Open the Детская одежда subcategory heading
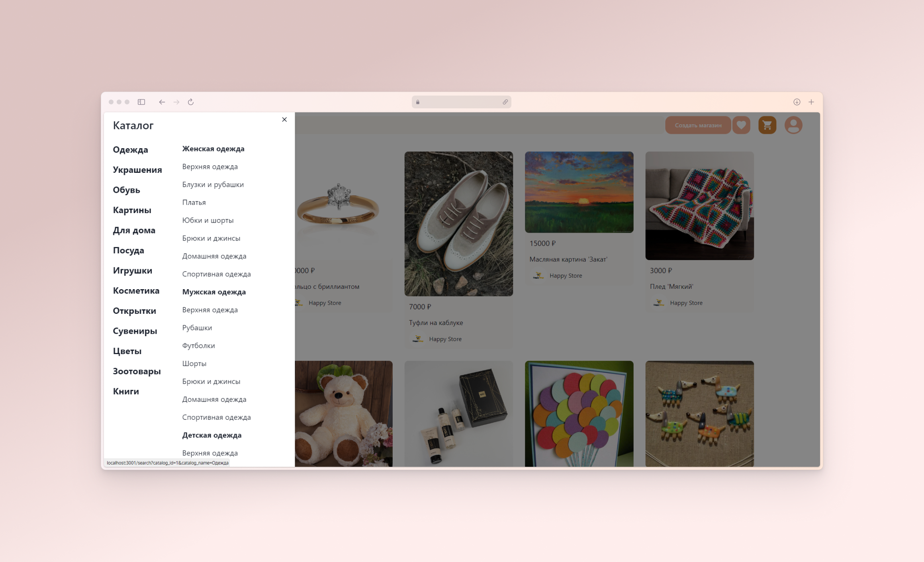 211,435
